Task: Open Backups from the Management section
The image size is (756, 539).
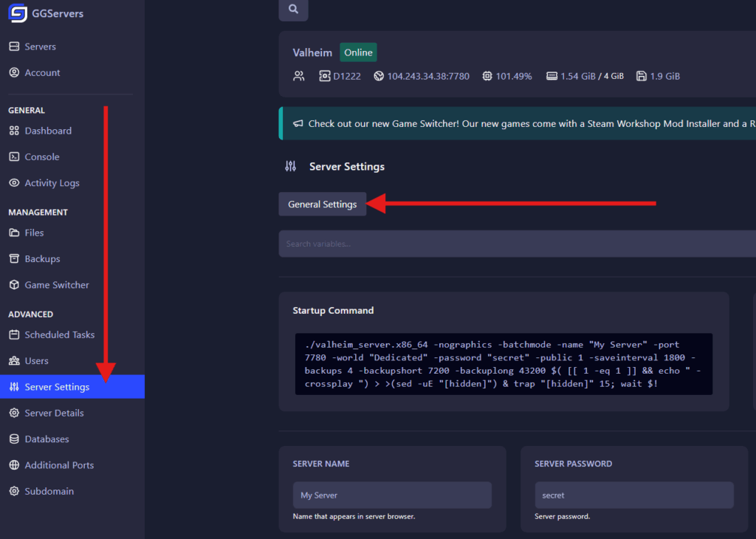Action: (x=42, y=259)
